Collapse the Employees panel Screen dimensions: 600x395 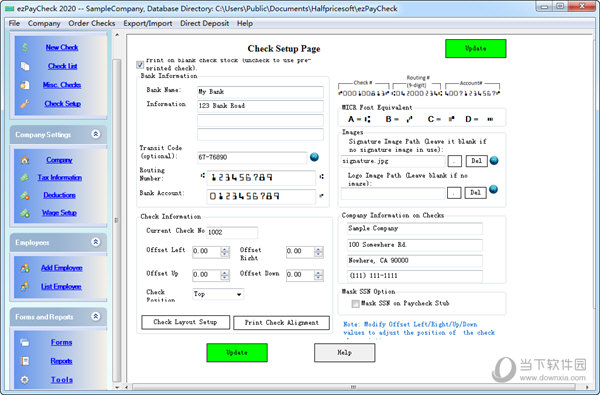(x=96, y=242)
